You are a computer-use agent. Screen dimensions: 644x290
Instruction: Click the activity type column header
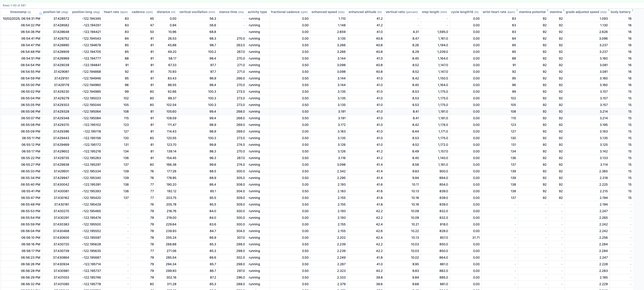257,12
